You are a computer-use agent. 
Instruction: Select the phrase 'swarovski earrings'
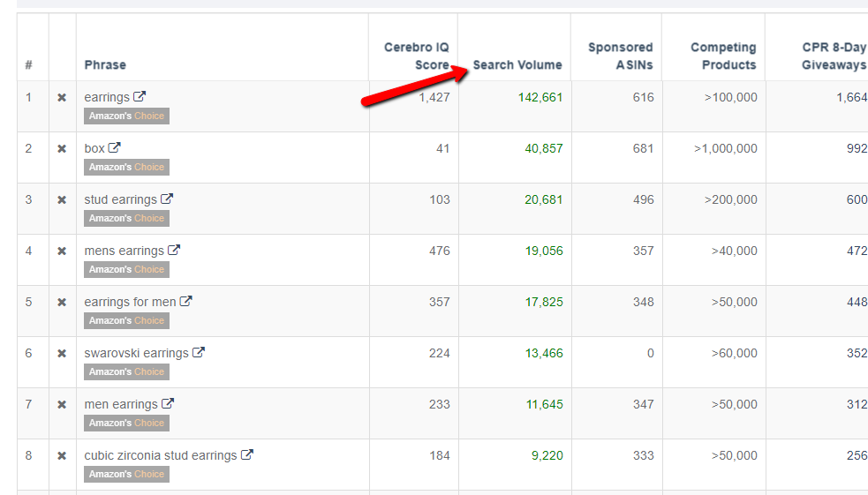[137, 354]
